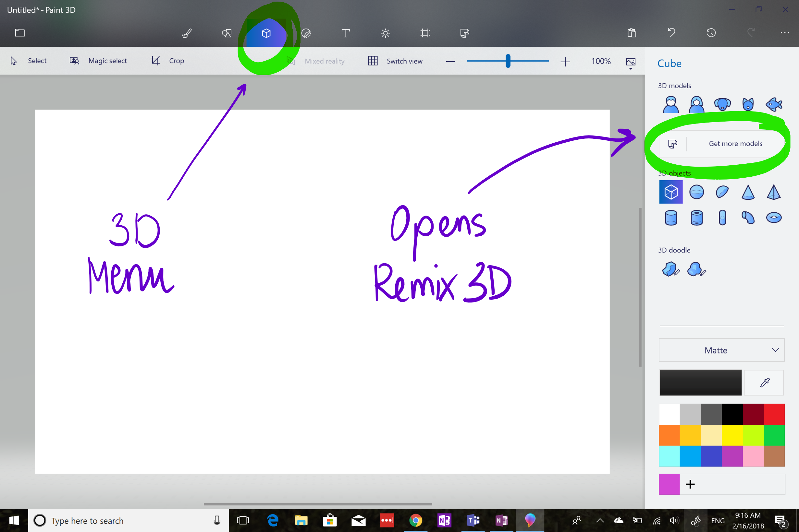The image size is (799, 532).
Task: Expand the 3D menu panel
Action: (265, 33)
